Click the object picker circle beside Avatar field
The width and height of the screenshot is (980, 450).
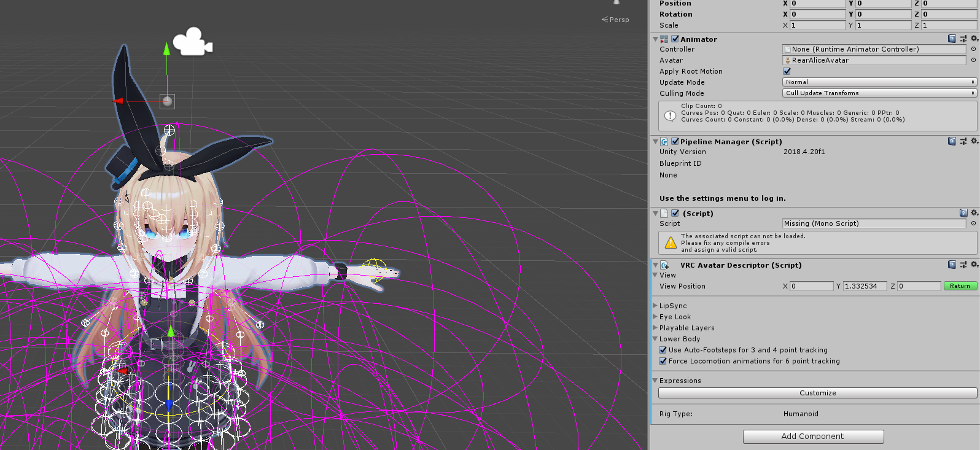pyautogui.click(x=973, y=60)
